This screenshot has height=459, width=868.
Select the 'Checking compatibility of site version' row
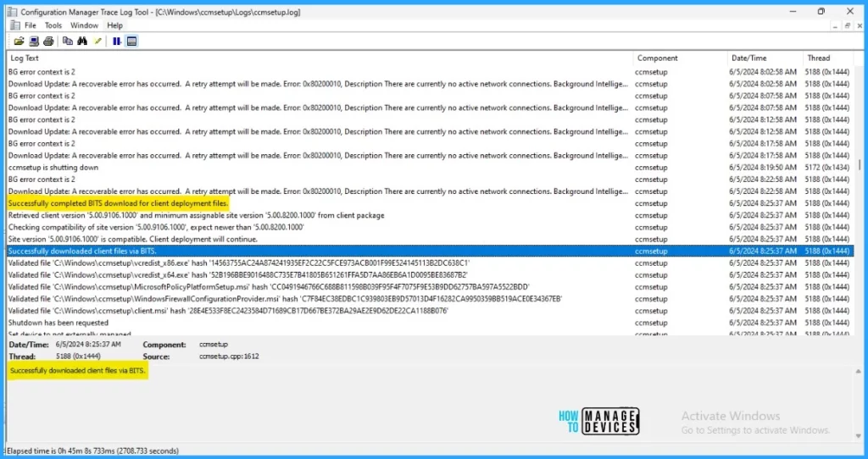430,227
